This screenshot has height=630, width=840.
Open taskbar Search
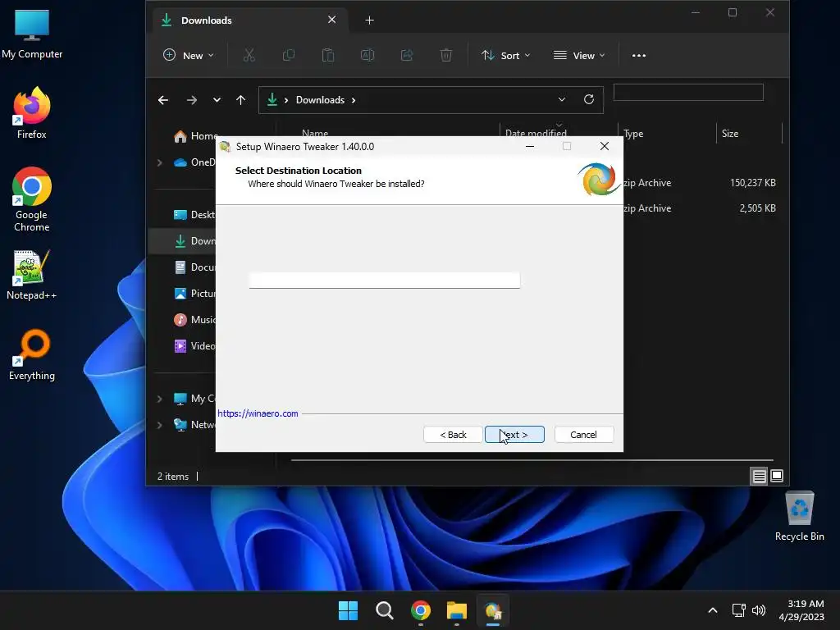coord(384,610)
